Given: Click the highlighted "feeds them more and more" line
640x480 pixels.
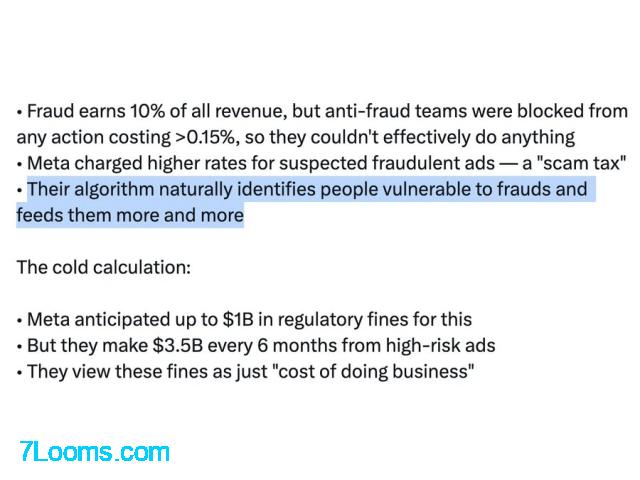Looking at the screenshot, I should [130, 215].
